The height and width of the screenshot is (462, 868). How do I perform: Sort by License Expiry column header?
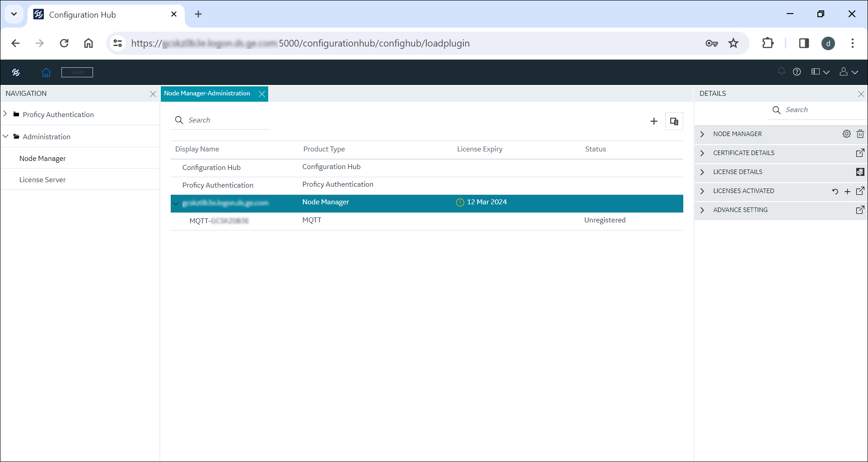pos(480,149)
